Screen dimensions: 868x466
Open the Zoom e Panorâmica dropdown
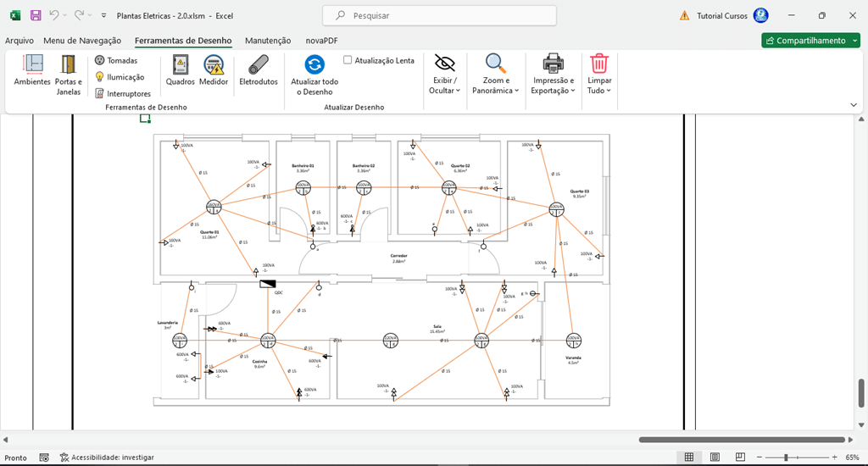tap(495, 75)
